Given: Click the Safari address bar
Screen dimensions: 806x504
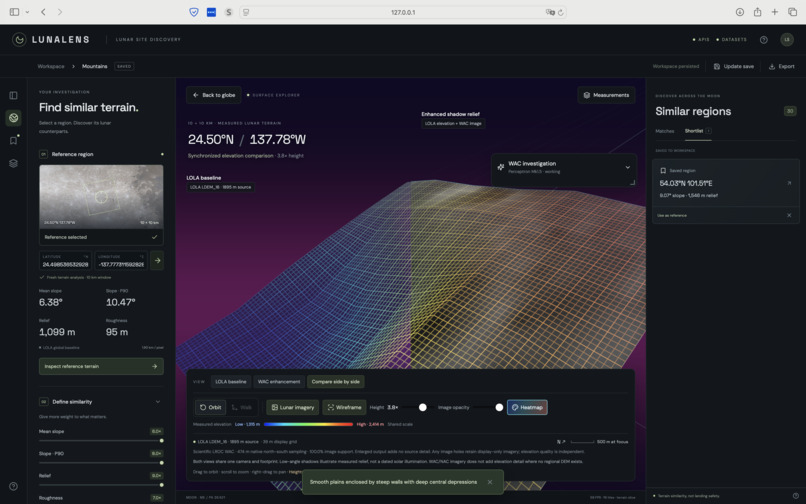Looking at the screenshot, I should point(403,12).
